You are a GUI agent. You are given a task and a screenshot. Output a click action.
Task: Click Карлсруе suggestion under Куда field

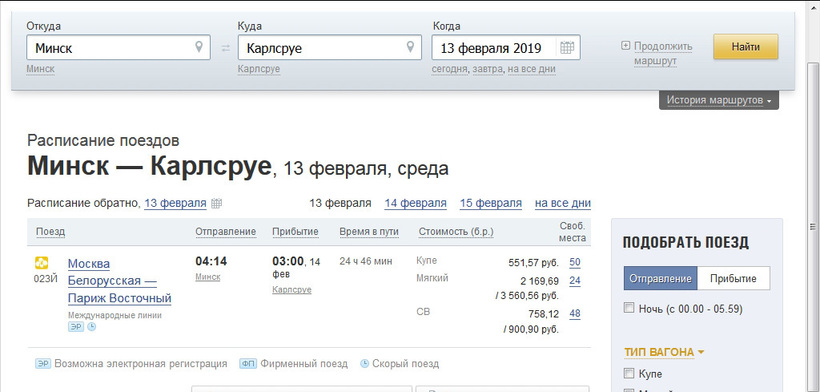click(x=259, y=69)
